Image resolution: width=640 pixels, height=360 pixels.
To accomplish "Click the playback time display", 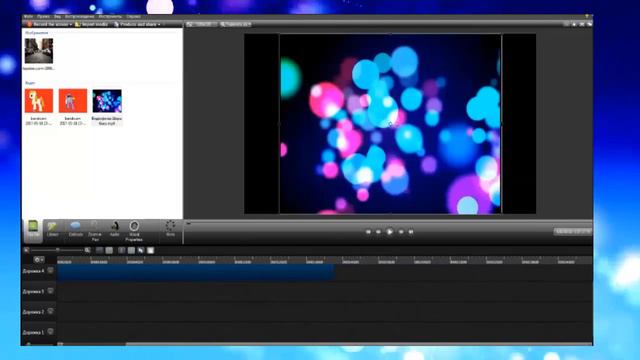I will pyautogui.click(x=573, y=231).
